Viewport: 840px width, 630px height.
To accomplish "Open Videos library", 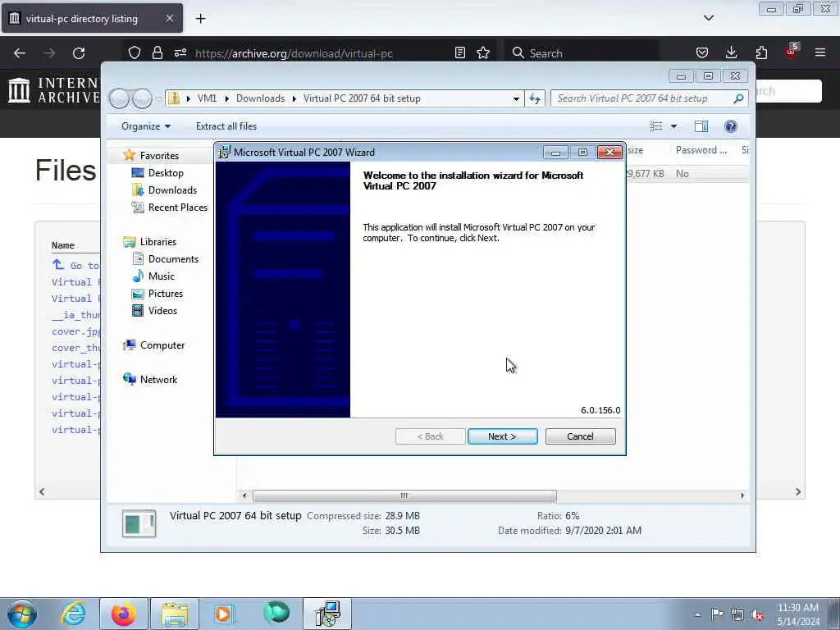I will pyautogui.click(x=162, y=311).
